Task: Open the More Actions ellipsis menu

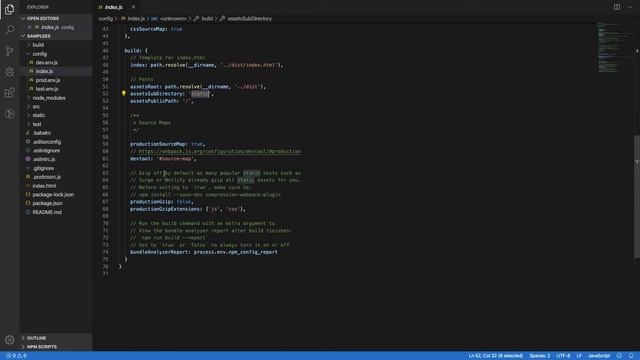Action: (x=629, y=7)
